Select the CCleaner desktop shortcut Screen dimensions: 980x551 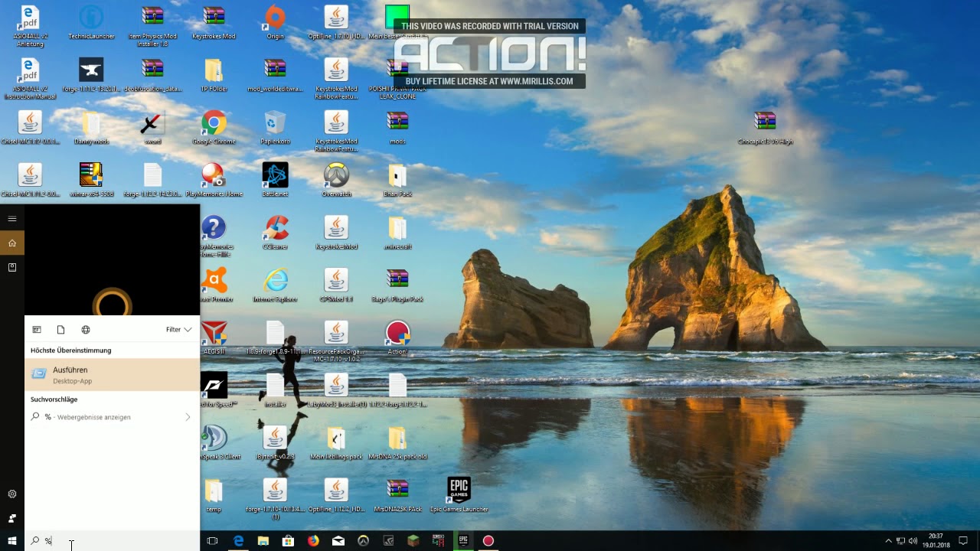[x=275, y=233]
